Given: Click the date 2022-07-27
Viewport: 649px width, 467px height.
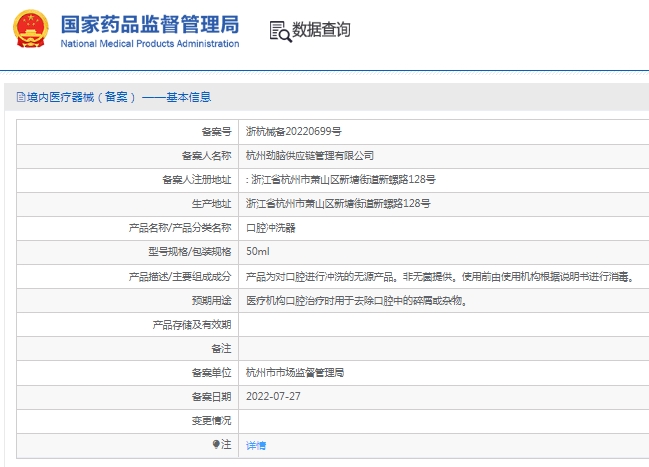Looking at the screenshot, I should [273, 397].
